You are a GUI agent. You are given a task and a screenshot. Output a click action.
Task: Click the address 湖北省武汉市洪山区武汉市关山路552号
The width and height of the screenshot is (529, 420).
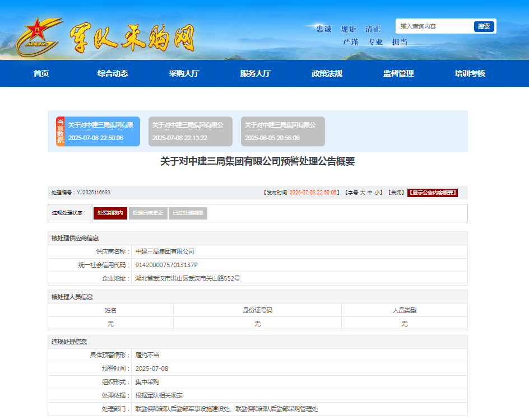[x=188, y=278]
